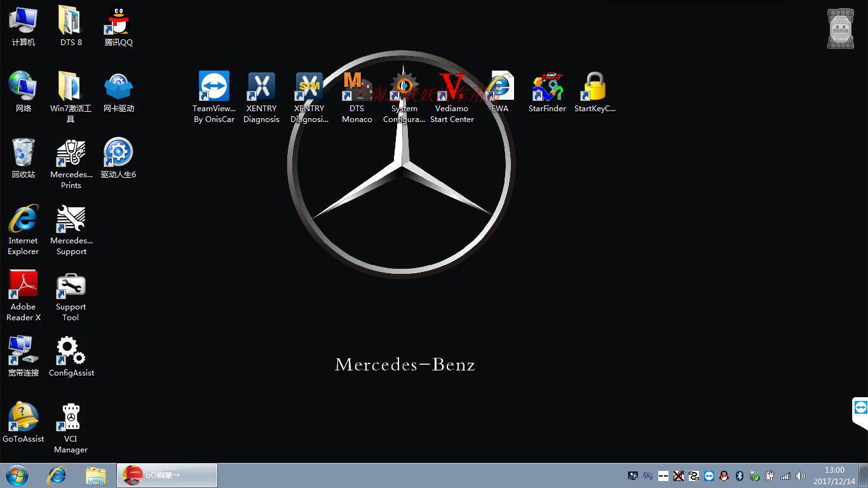Open the 网络 (Network) desktop icon
The image size is (868, 488).
pos(24,92)
